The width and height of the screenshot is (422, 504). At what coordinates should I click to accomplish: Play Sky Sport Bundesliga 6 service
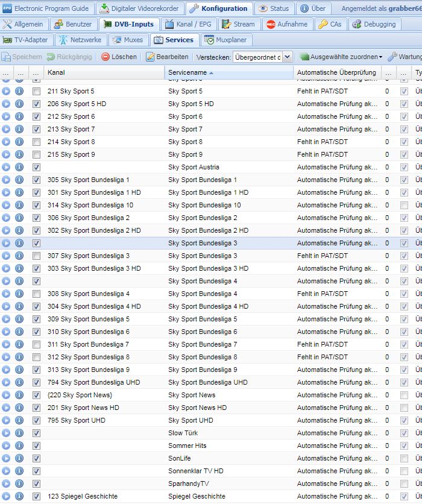6,332
